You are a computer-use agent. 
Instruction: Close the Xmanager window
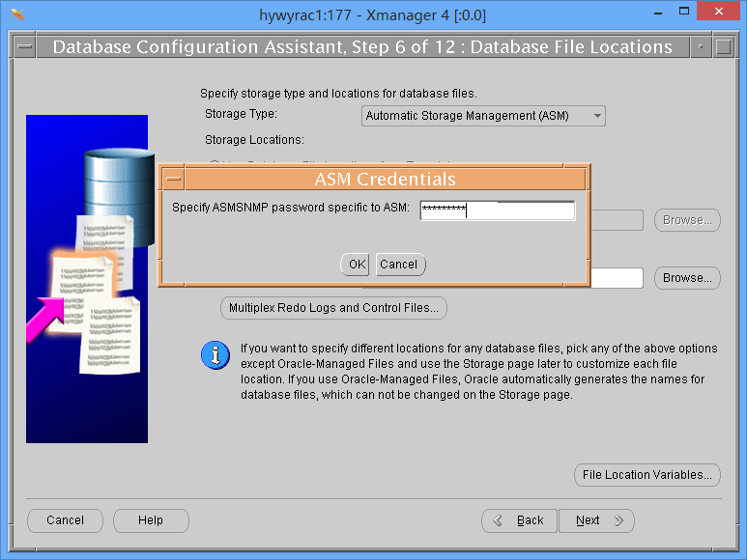point(719,11)
